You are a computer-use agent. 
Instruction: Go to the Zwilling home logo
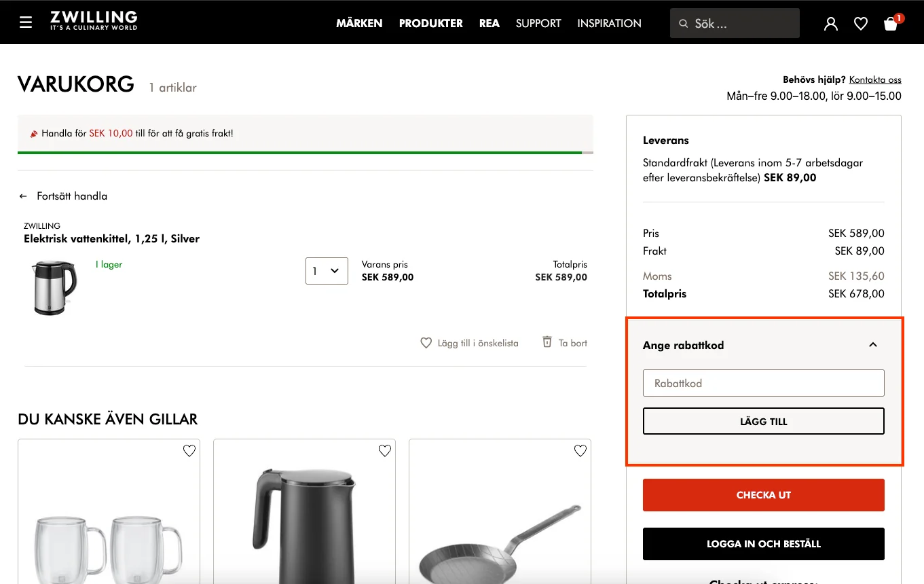click(94, 21)
